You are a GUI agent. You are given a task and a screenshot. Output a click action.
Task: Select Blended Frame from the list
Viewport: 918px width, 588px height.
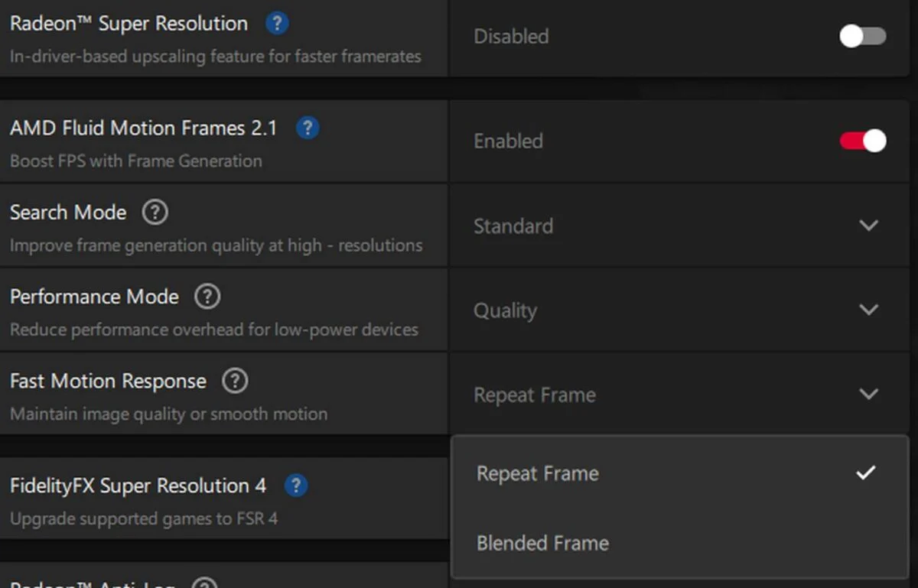pos(542,543)
